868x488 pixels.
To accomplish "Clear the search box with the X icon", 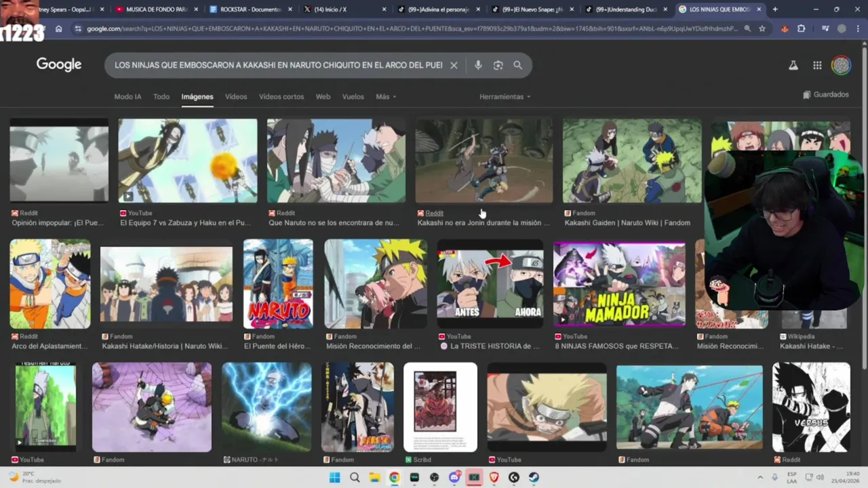I will click(454, 65).
